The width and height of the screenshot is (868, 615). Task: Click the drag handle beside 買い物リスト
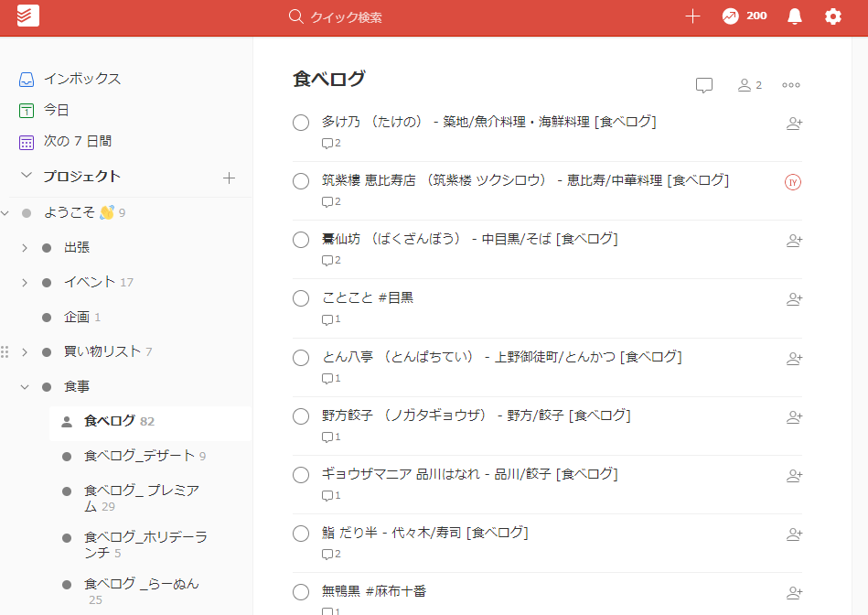point(5,351)
